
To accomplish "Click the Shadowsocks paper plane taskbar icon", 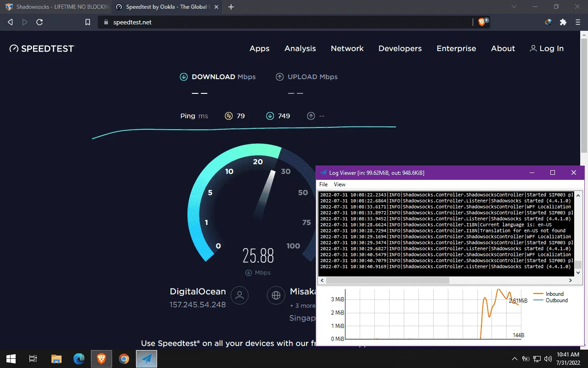I will 147,359.
